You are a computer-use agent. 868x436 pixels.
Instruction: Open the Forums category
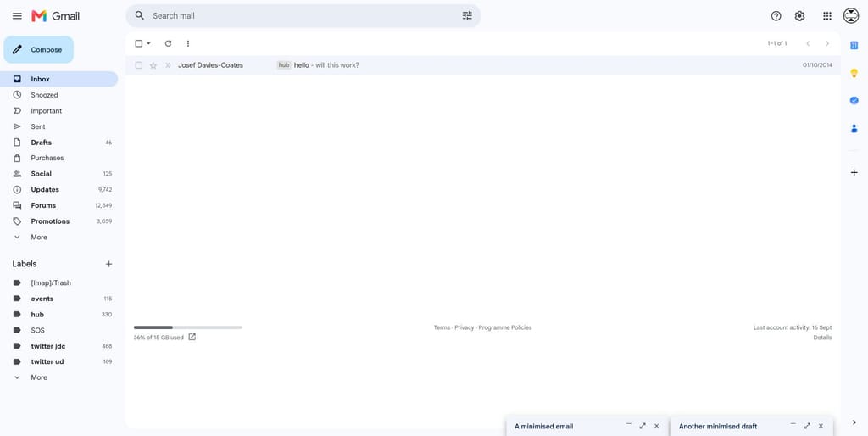tap(59, 205)
